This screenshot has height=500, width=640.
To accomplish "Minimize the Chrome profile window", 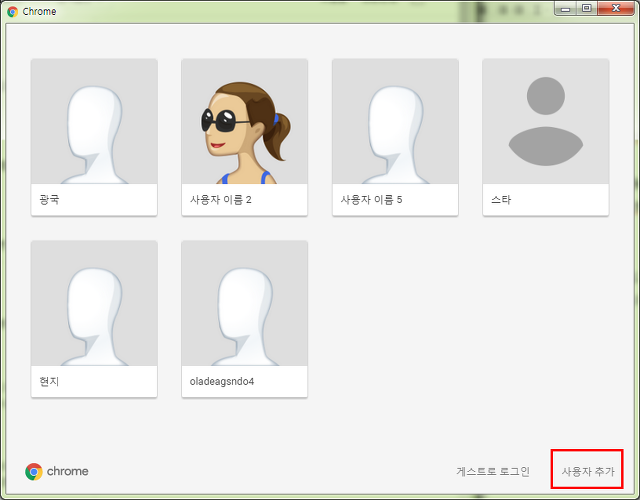I will 566,9.
